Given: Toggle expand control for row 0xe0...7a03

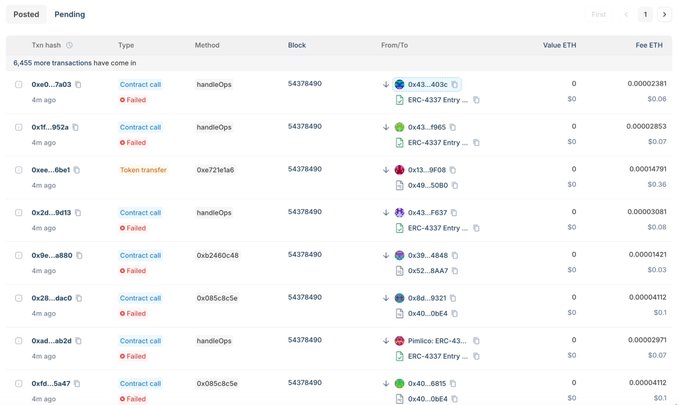Looking at the screenshot, I should (x=19, y=84).
